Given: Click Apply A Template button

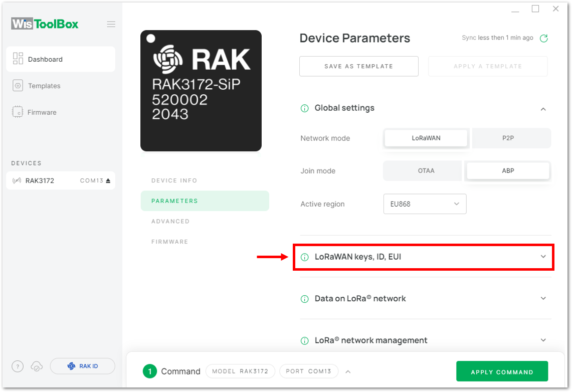Looking at the screenshot, I should tap(488, 66).
